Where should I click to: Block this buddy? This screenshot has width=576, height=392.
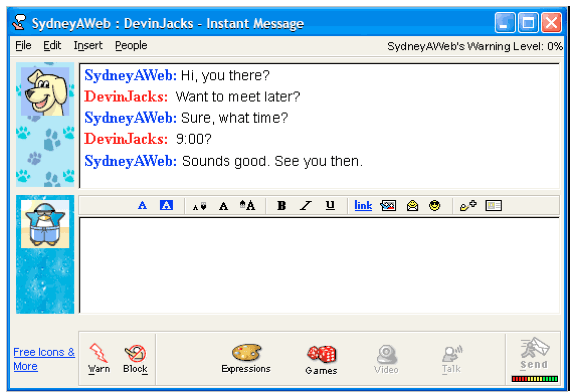[x=135, y=359]
